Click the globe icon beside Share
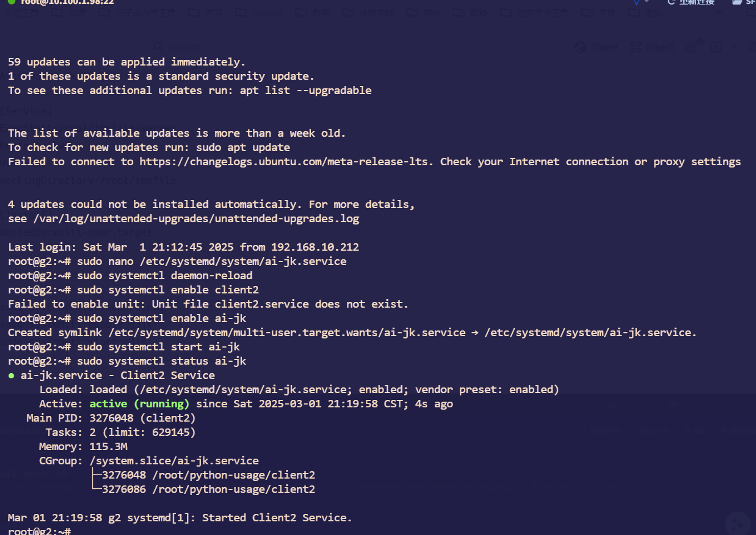The height and width of the screenshot is (535, 756). click(x=581, y=47)
